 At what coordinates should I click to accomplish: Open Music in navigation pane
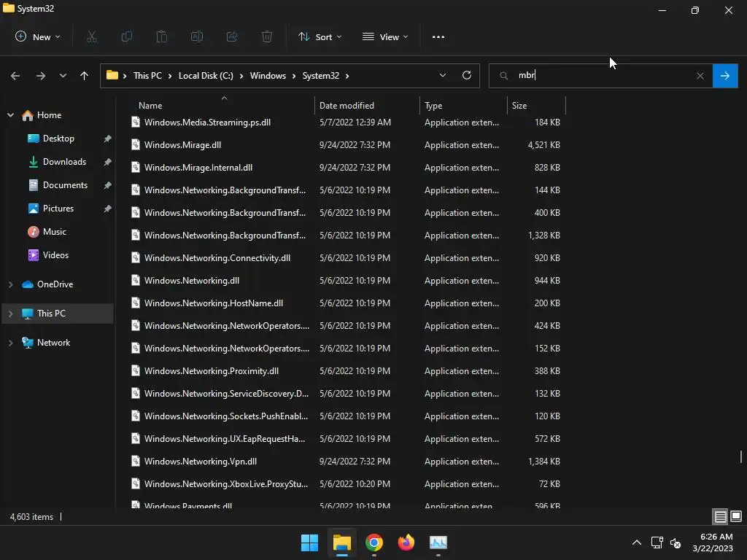coord(54,232)
